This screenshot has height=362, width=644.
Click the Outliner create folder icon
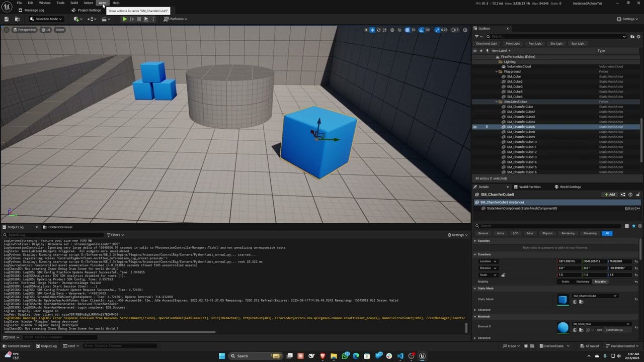point(633,36)
